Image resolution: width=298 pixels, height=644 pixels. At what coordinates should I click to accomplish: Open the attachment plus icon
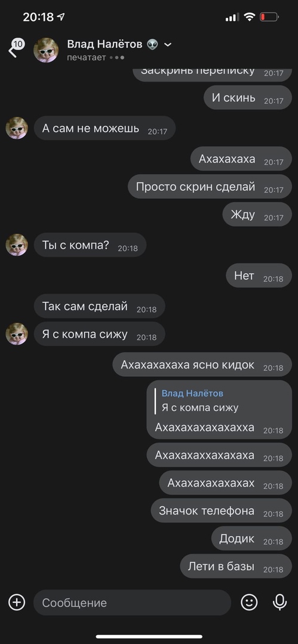click(17, 602)
